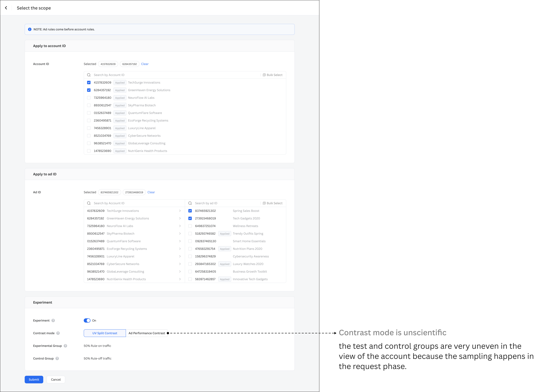Check account 2360495871 EcoForge Recycling Systems
This screenshot has height=392, width=540.
[x=89, y=120]
